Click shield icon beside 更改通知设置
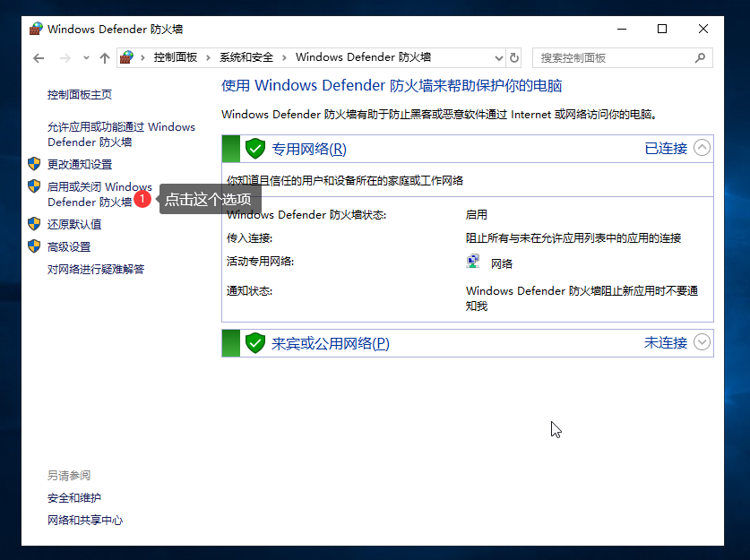 pyautogui.click(x=34, y=164)
